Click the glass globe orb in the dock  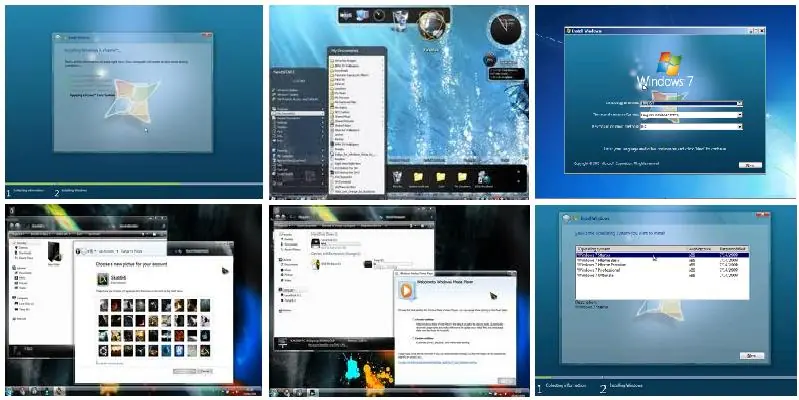pos(432,25)
